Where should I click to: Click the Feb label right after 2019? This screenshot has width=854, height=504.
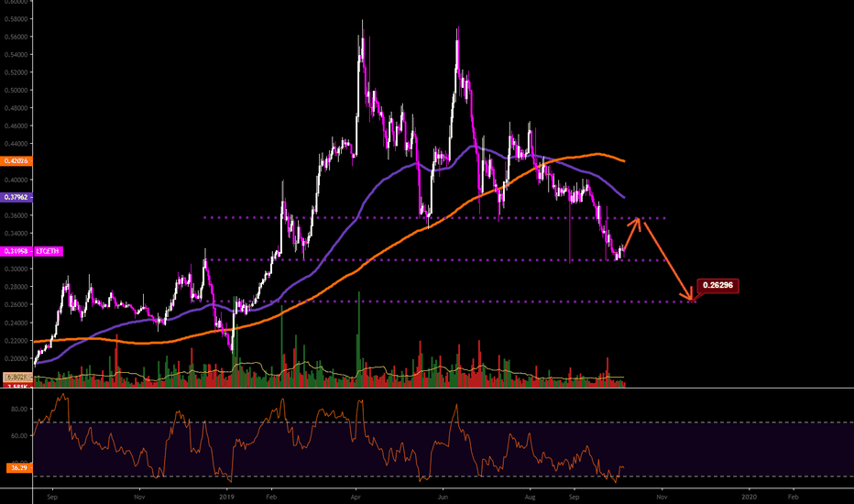(271, 497)
